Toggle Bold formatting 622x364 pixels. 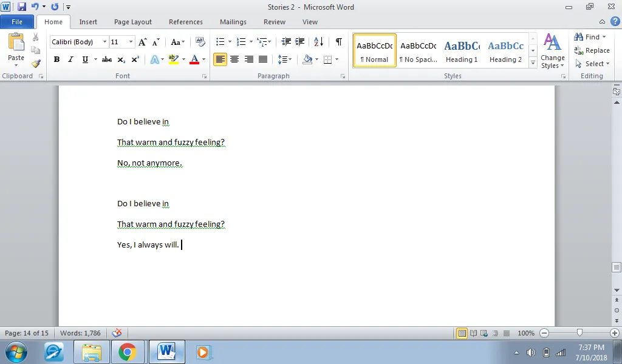click(x=56, y=59)
